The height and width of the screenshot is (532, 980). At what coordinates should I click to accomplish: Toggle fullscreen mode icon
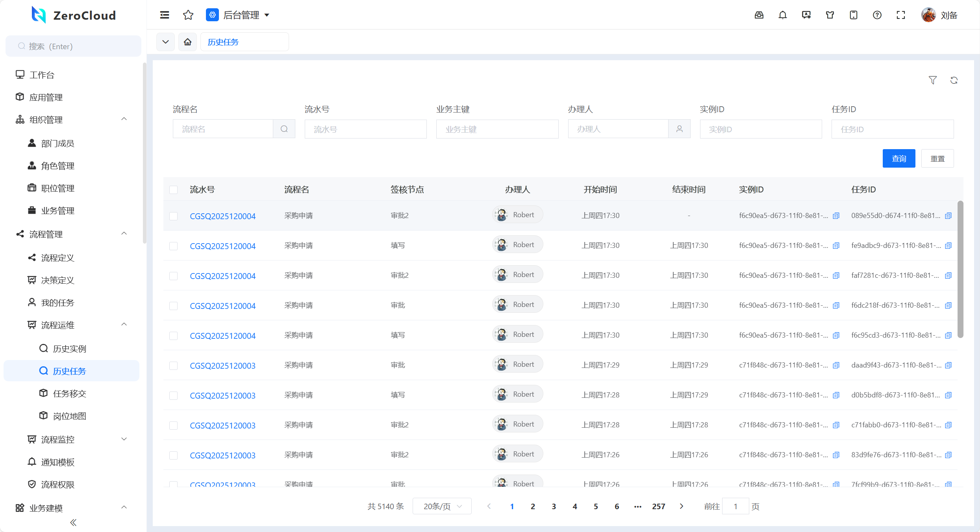(900, 15)
